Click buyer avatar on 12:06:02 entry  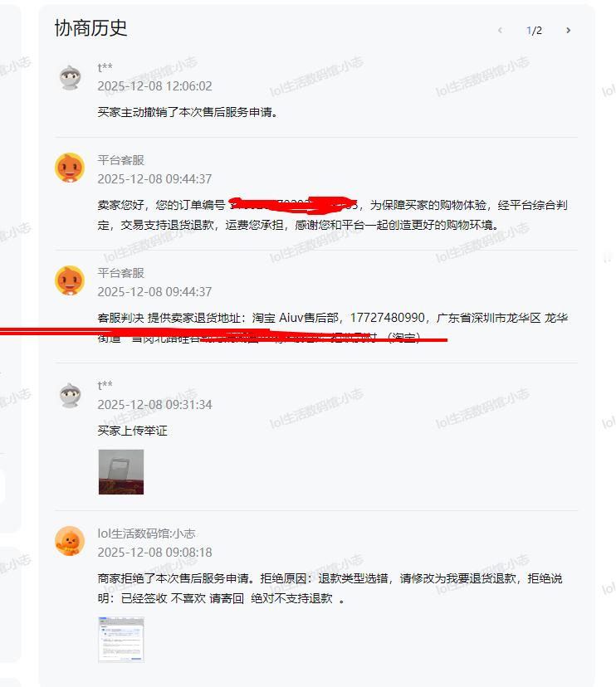click(x=70, y=77)
